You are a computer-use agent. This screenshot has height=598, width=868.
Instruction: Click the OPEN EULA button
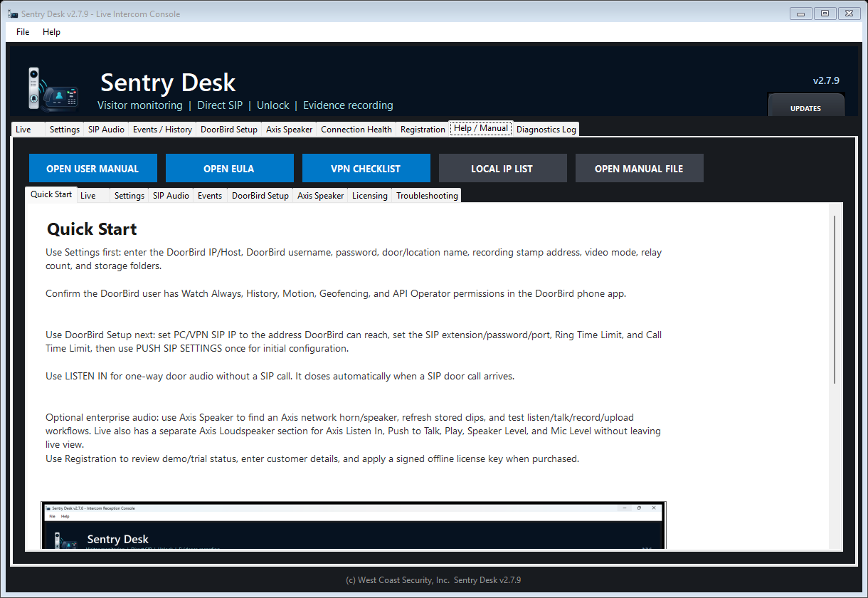[229, 169]
